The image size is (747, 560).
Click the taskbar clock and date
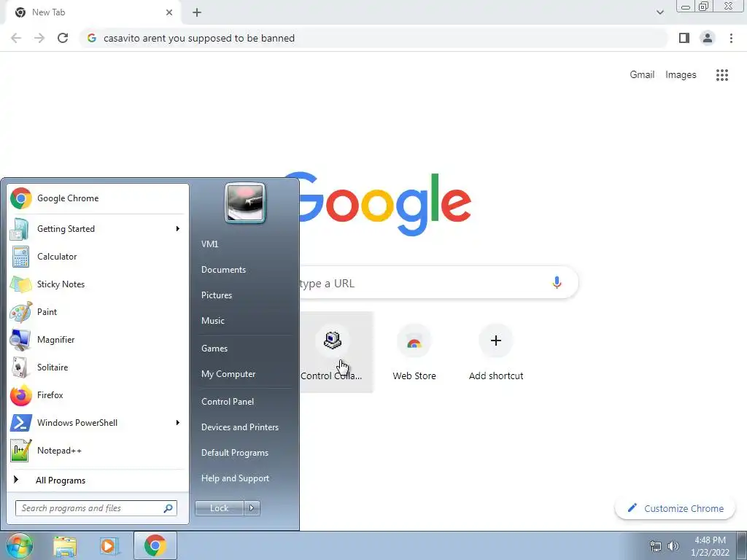(710, 546)
